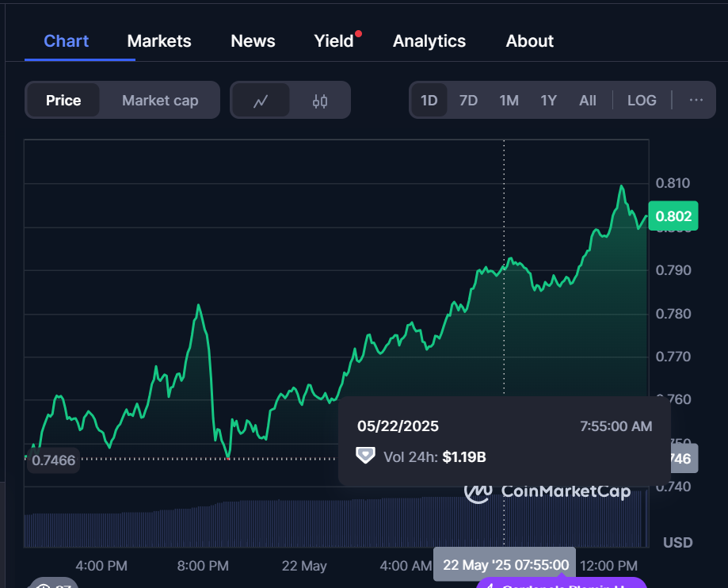Open the Yield tab
This screenshot has width=728, height=588.
[334, 41]
